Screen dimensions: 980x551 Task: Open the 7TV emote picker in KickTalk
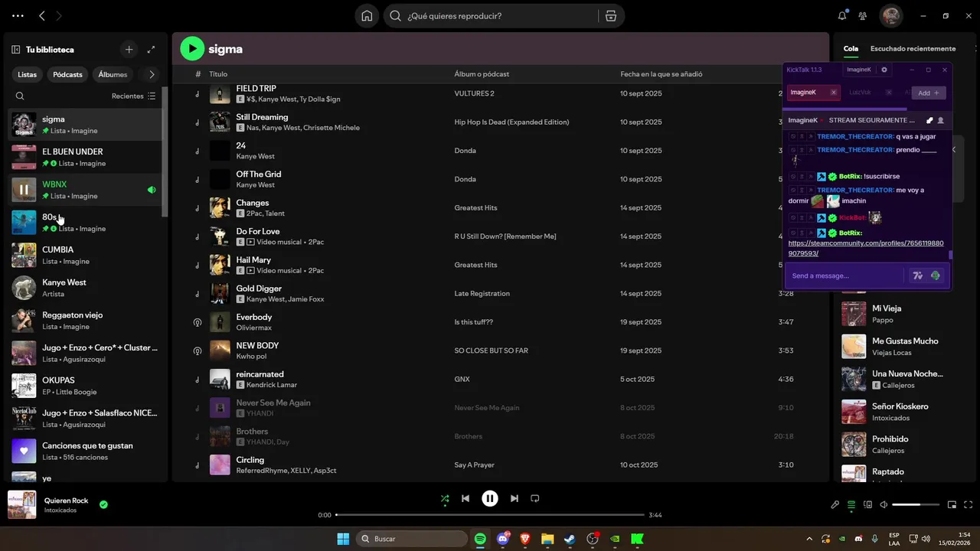917,275
